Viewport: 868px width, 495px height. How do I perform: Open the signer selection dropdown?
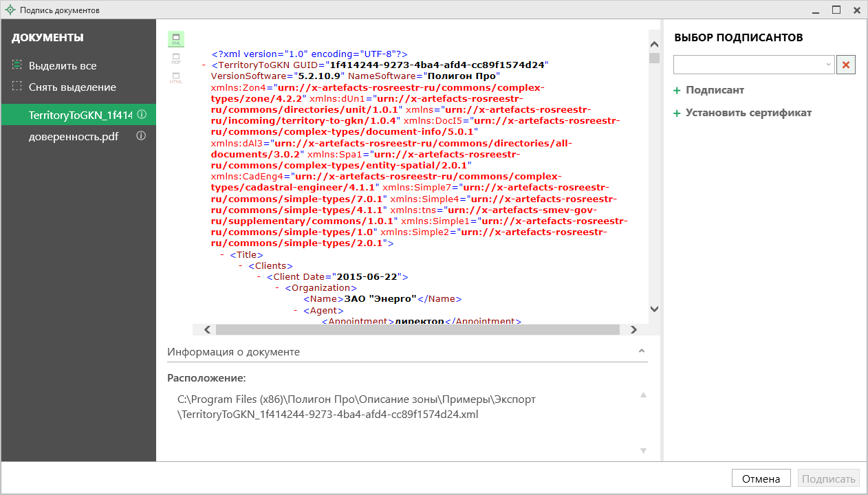pos(827,65)
